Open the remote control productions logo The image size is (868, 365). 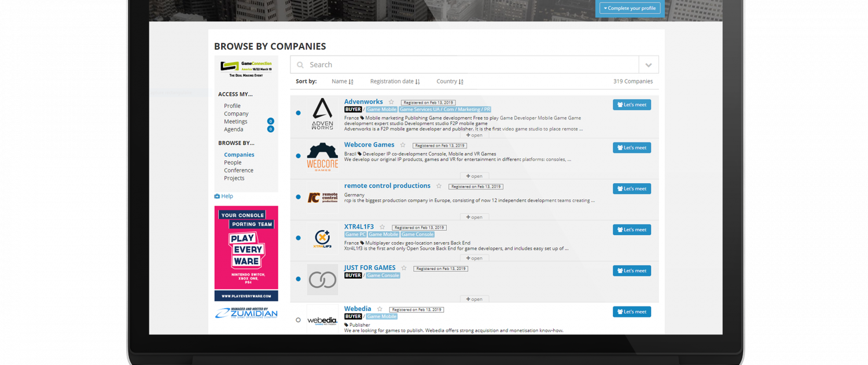click(x=322, y=198)
